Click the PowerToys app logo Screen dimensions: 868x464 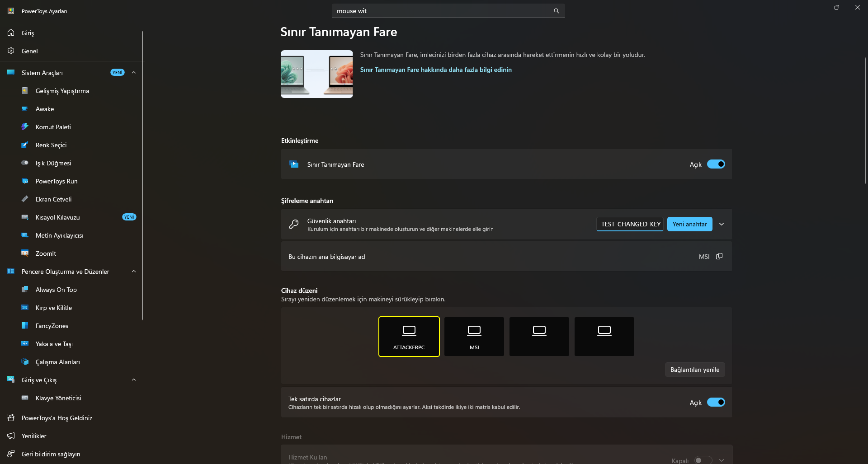pyautogui.click(x=11, y=11)
